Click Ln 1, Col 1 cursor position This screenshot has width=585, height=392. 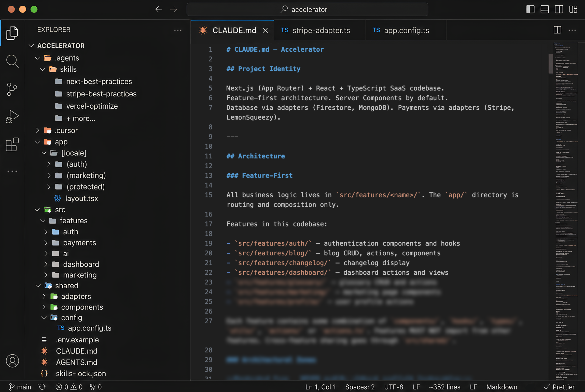coord(320,387)
